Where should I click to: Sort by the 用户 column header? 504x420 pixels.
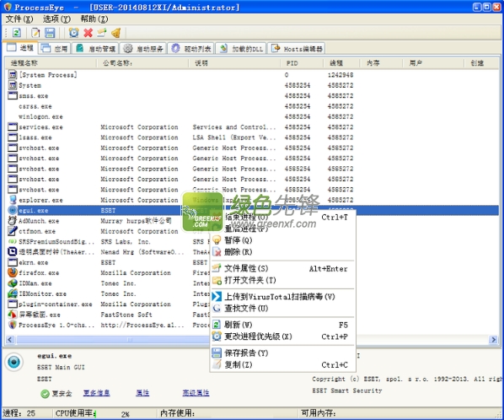(433, 63)
